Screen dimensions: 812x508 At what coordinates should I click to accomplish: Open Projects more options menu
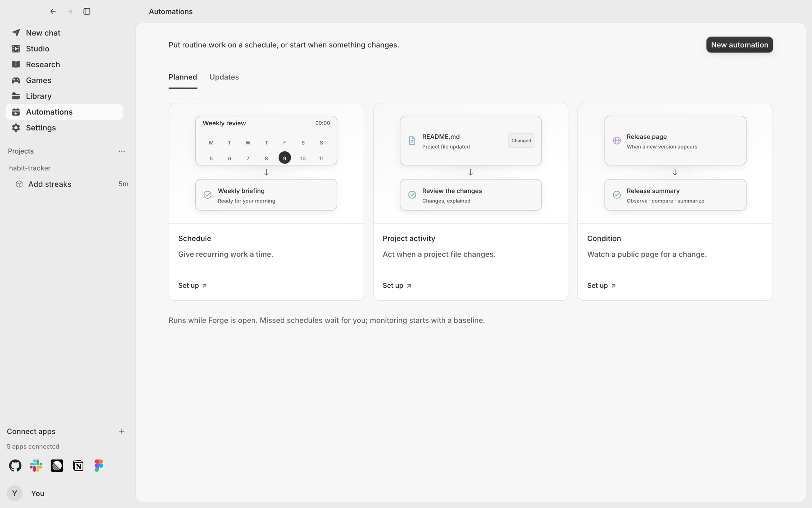(x=122, y=151)
